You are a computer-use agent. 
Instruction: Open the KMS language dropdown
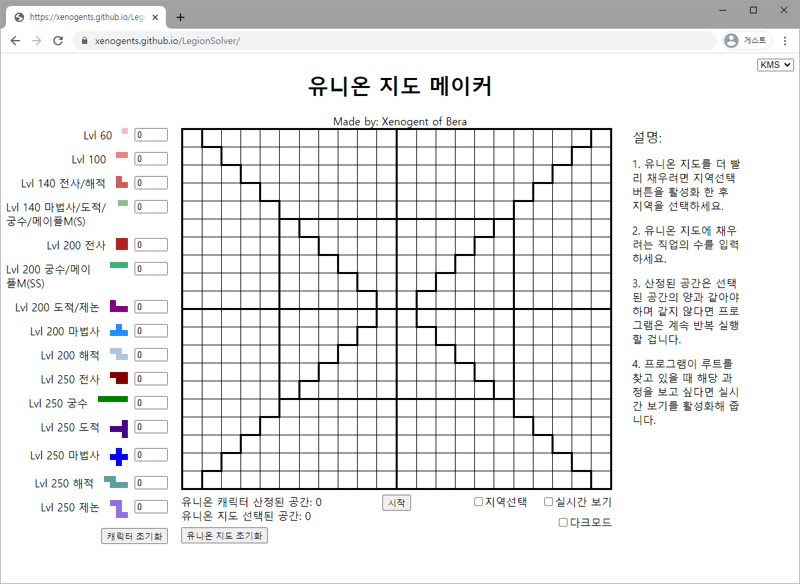(x=775, y=65)
